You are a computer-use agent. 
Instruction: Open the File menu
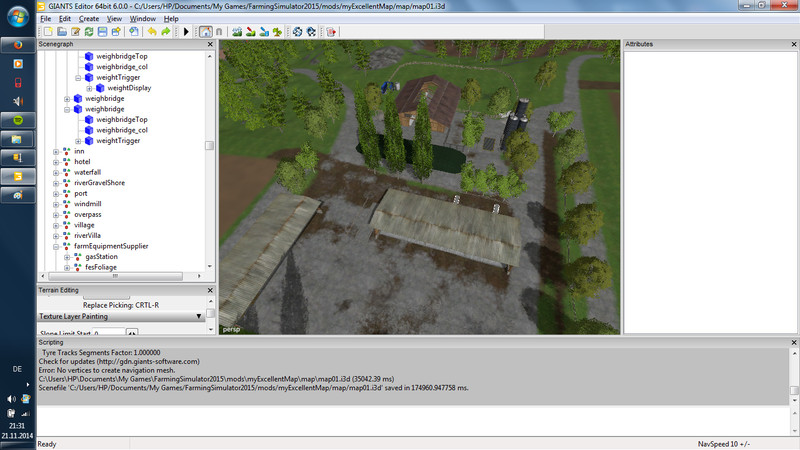pyautogui.click(x=45, y=18)
